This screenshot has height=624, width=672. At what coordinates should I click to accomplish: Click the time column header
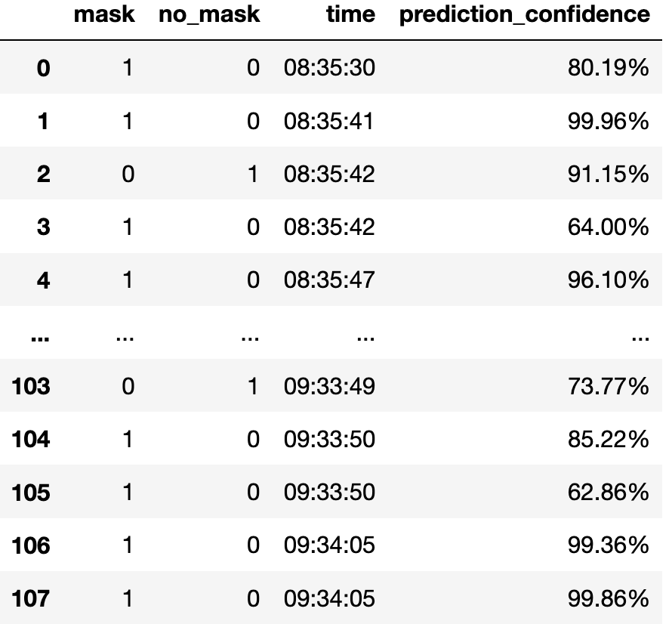coord(350,16)
